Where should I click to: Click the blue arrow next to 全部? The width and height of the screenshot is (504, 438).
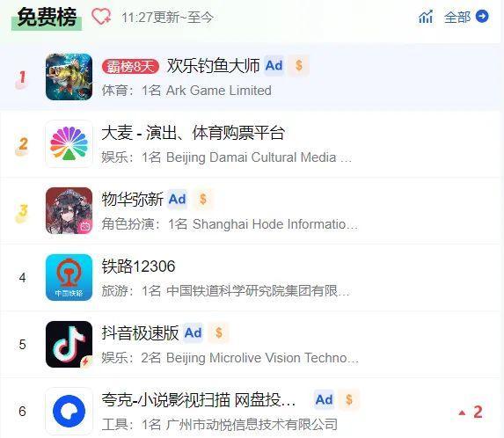pos(482,17)
